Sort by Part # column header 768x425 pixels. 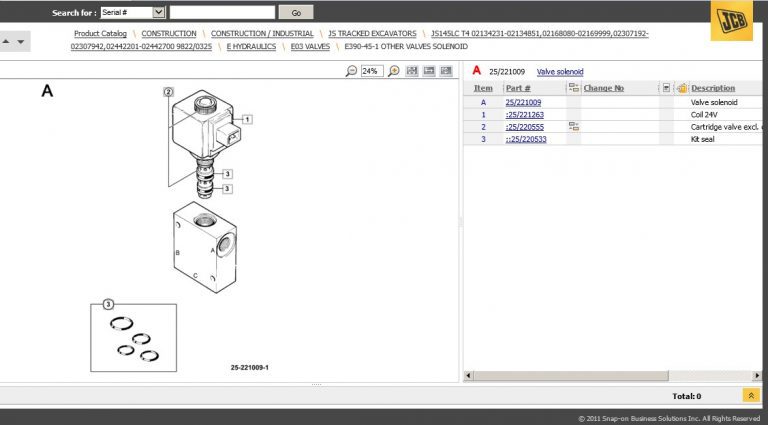518,88
